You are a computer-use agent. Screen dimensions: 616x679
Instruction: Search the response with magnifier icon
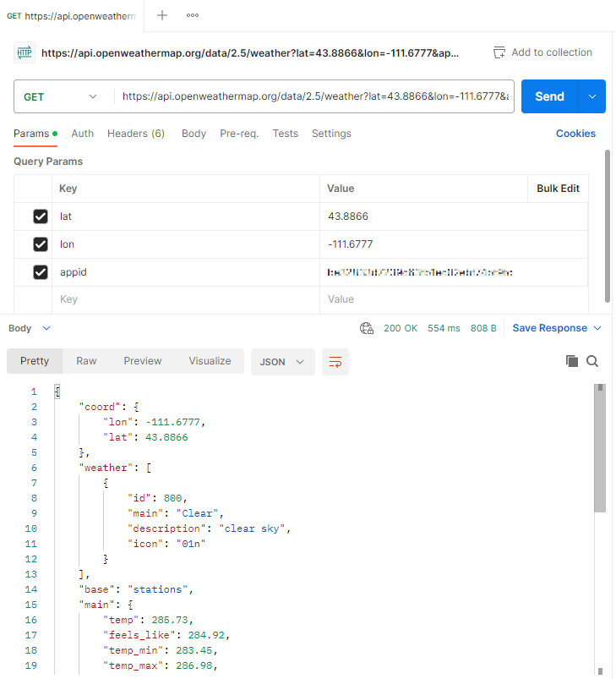(x=592, y=361)
